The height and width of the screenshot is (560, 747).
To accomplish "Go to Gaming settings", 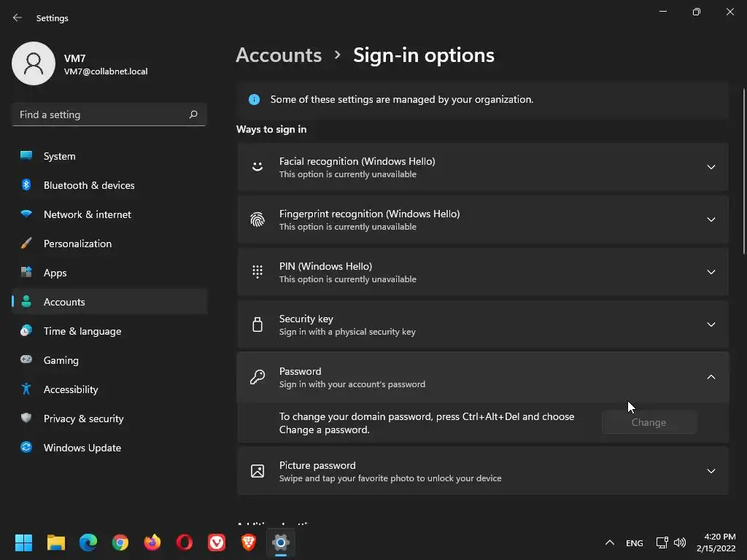I will pos(109,360).
